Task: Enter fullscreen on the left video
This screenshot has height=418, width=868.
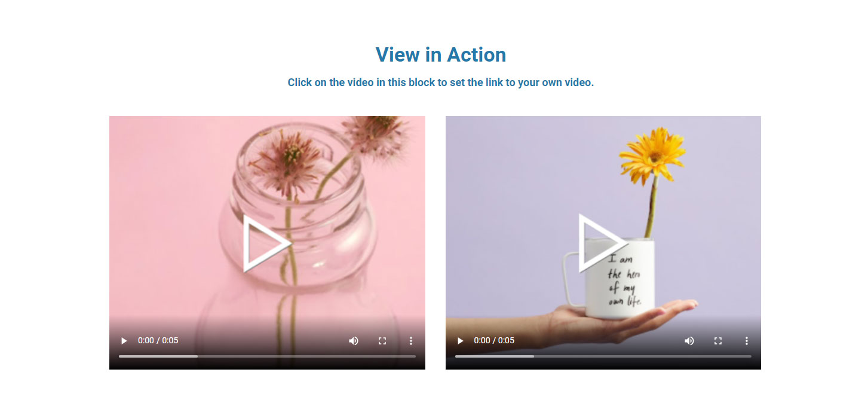Action: click(382, 341)
